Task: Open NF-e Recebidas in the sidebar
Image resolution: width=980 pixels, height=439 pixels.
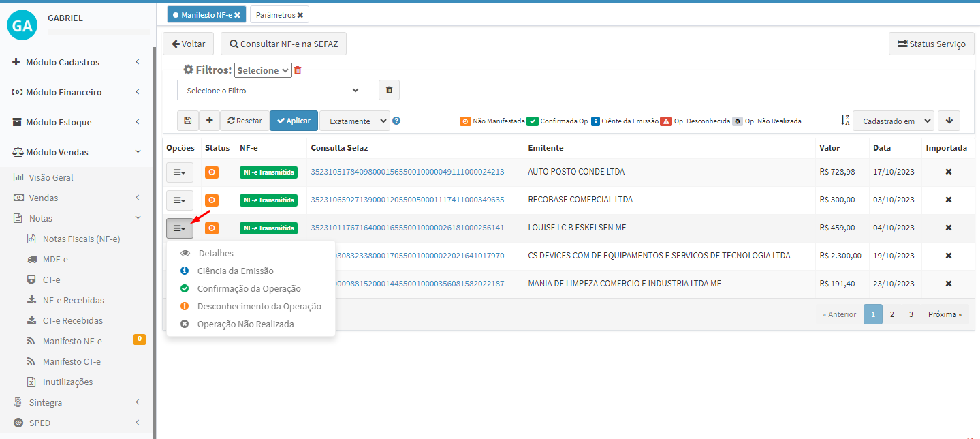Action: (x=73, y=300)
